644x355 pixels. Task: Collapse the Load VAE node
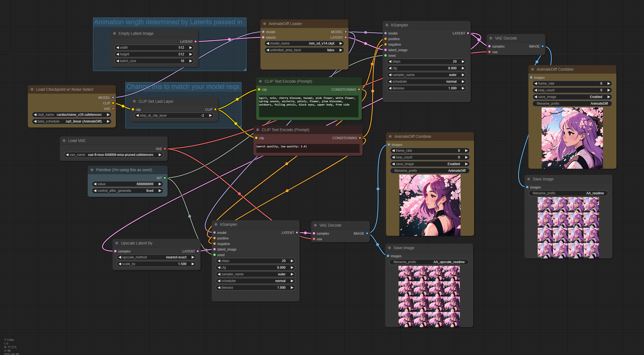coord(64,141)
